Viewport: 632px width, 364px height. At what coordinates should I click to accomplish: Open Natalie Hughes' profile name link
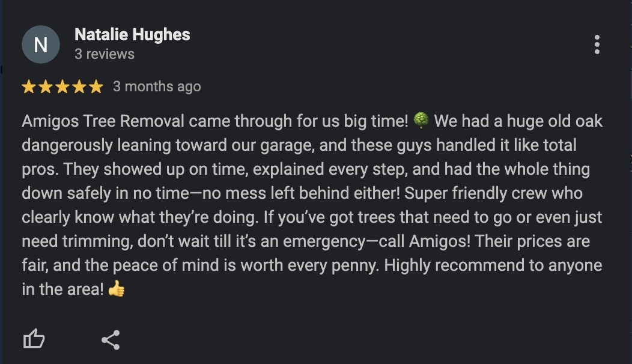(132, 35)
